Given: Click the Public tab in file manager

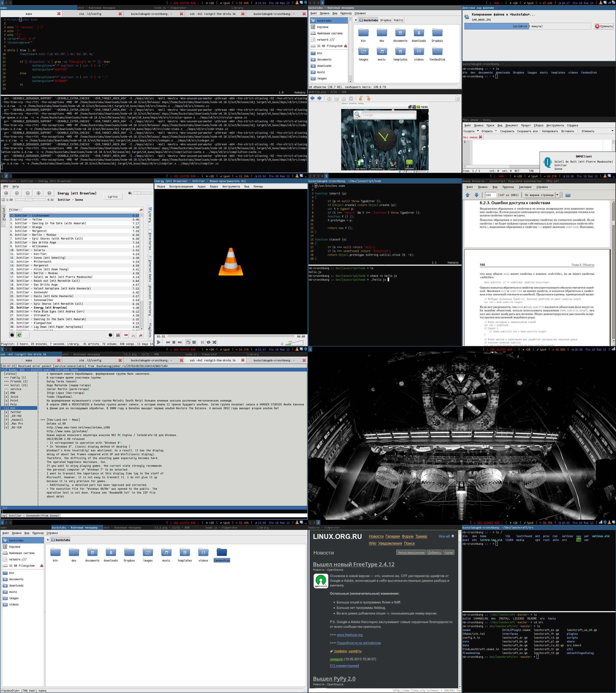Looking at the screenshot, I should (x=399, y=20).
